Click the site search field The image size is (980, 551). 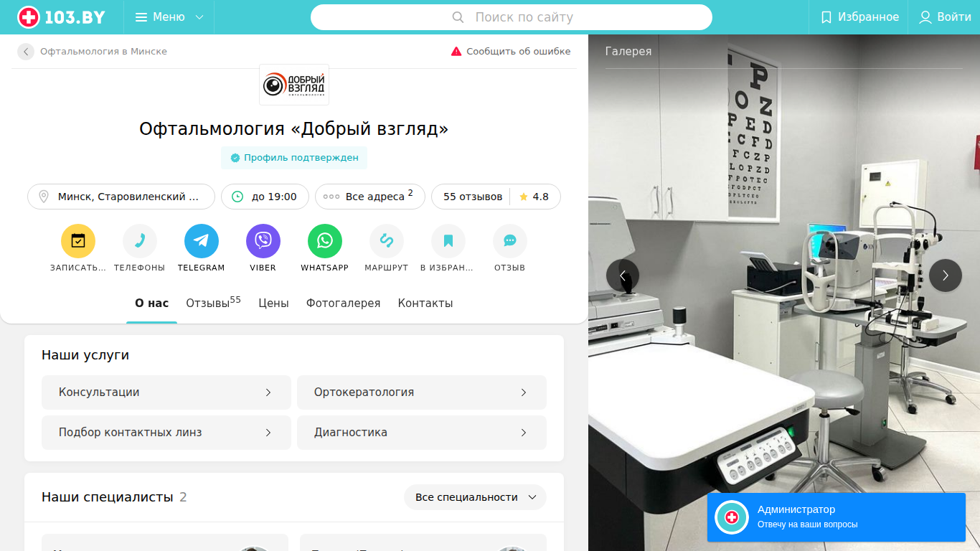coord(512,17)
